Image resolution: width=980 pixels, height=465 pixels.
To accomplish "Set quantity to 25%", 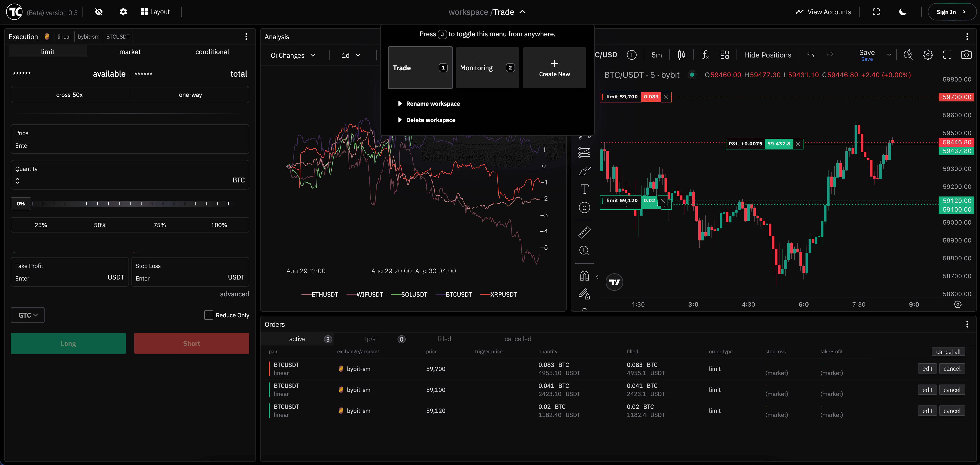I will pyautogui.click(x=41, y=225).
